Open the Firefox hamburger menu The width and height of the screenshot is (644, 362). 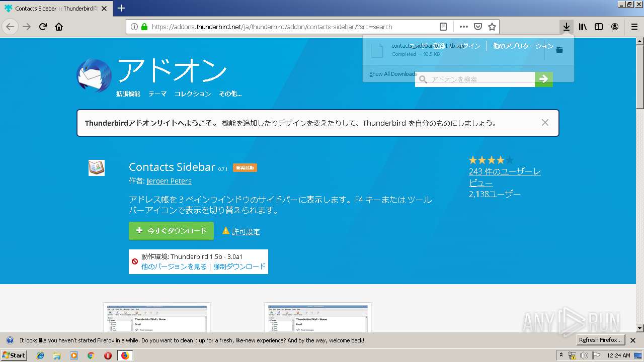tap(634, 27)
